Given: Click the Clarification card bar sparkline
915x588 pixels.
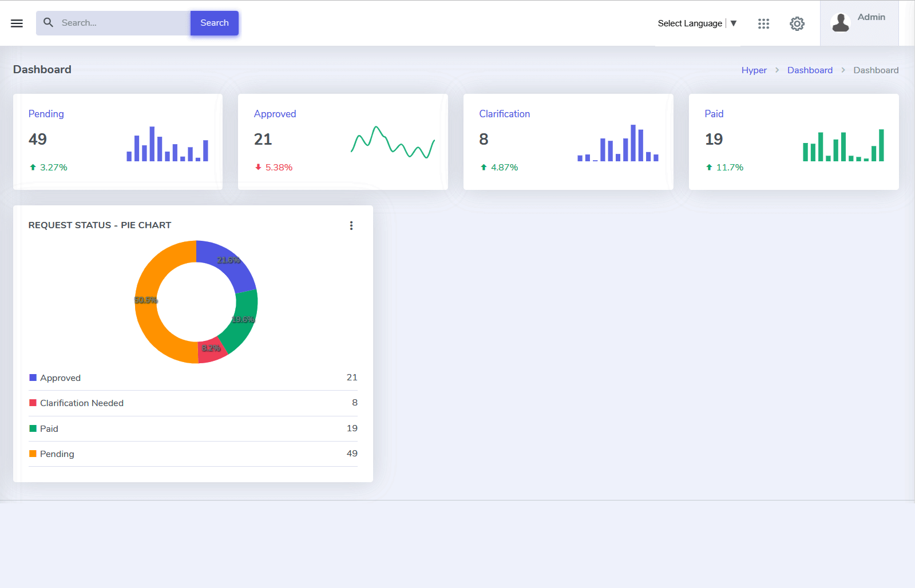Looking at the screenshot, I should (x=618, y=143).
